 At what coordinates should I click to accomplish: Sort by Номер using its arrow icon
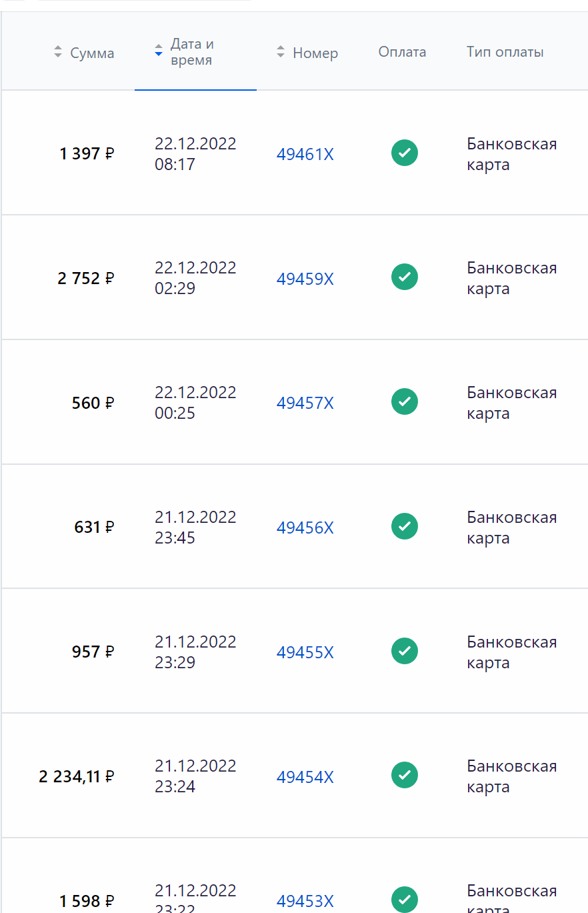[281, 52]
